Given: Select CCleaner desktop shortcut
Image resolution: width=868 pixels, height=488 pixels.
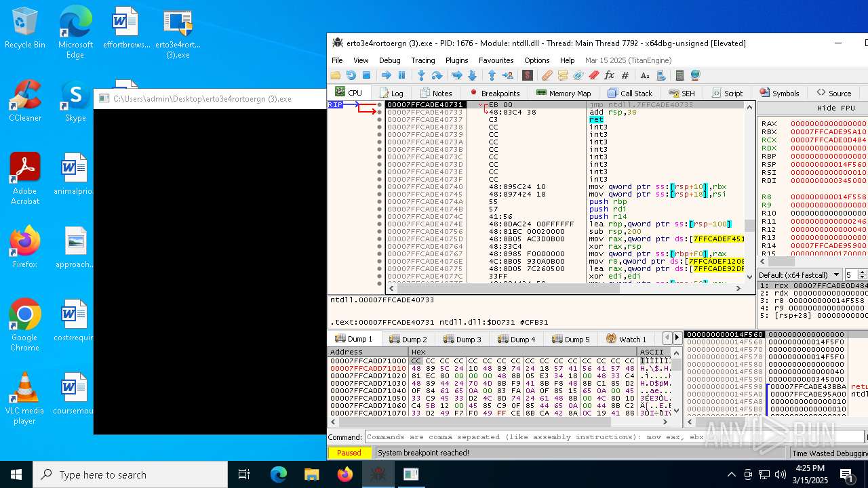Looking at the screenshot, I should point(25,102).
